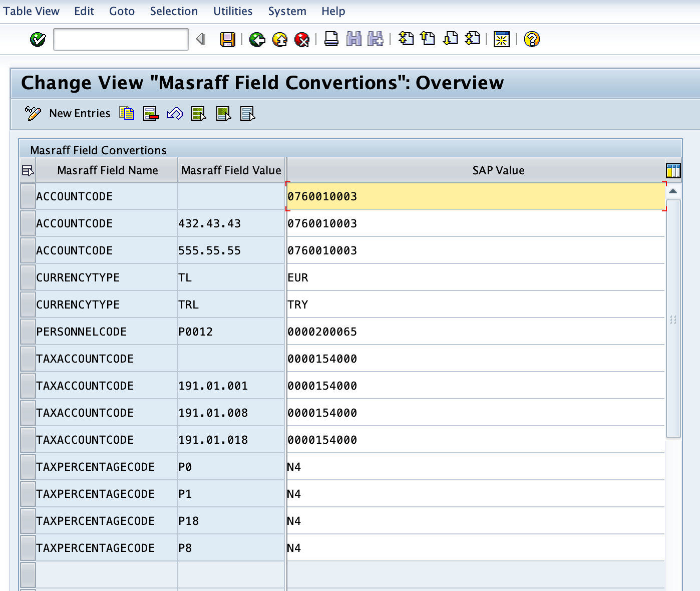Open the Table View menu
This screenshot has width=700, height=591.
[x=31, y=11]
